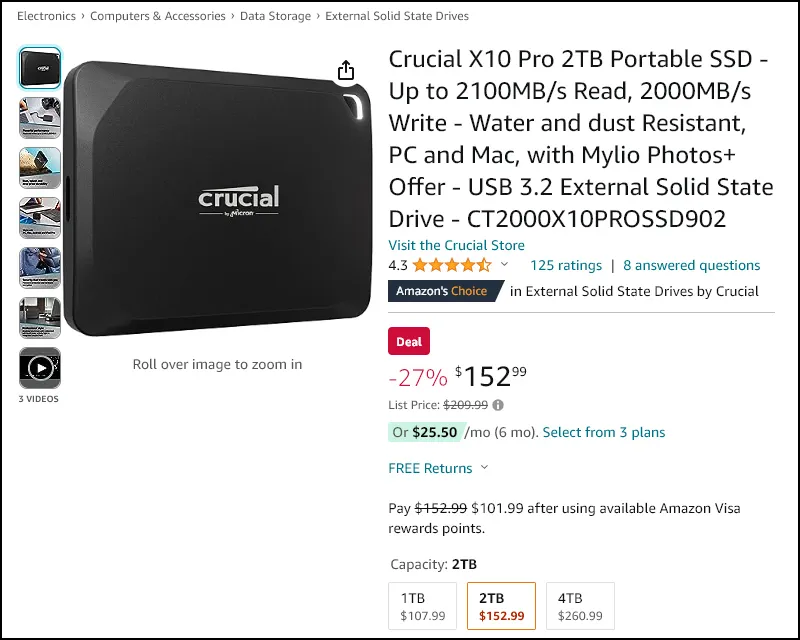800x640 pixels.
Task: Select the 2TB capacity option
Action: click(x=502, y=606)
